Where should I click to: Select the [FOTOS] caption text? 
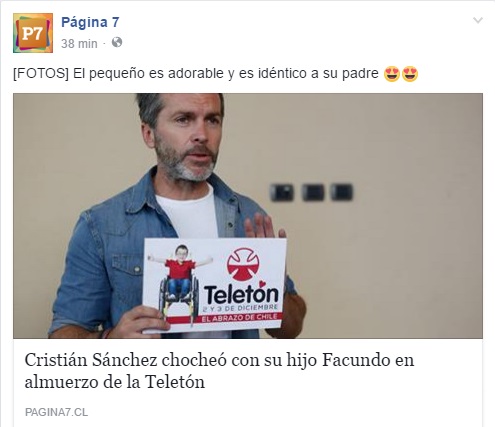pos(41,73)
